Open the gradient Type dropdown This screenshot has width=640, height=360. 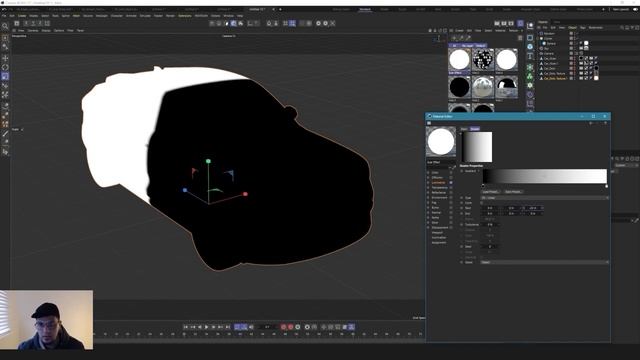point(544,198)
